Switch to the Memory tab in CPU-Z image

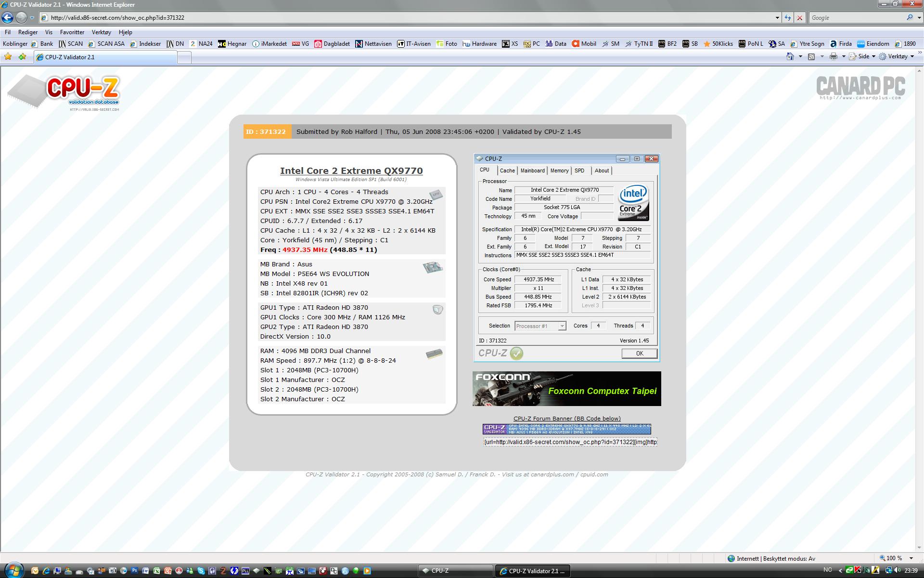click(559, 171)
